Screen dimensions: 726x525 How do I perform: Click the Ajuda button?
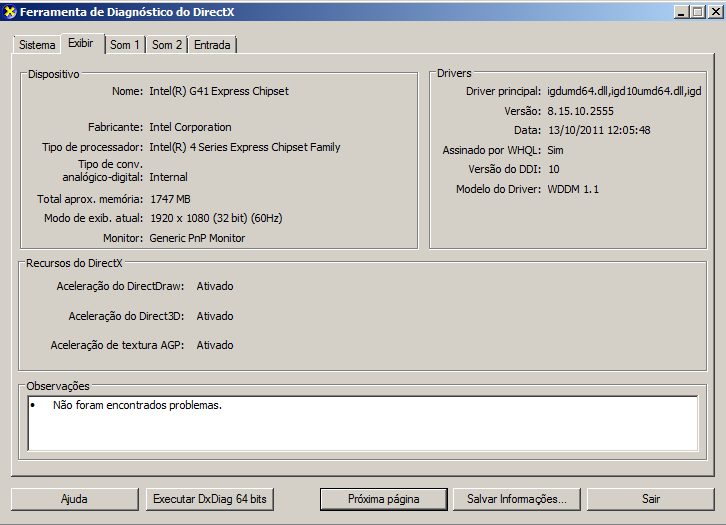tap(75, 499)
